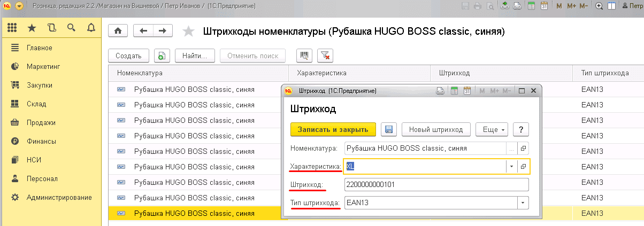
Task: Open the history scroll icon
Action: click(x=51, y=28)
